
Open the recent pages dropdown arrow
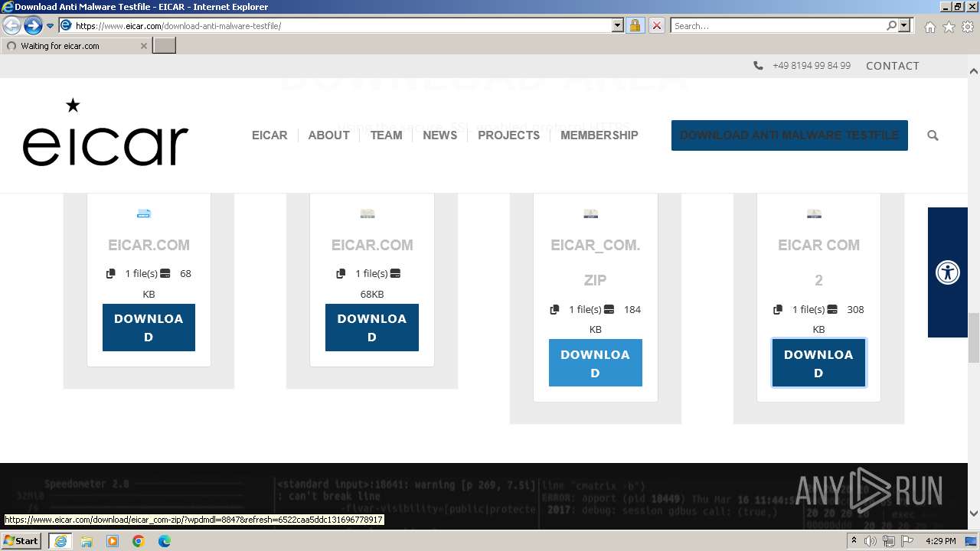tap(50, 26)
